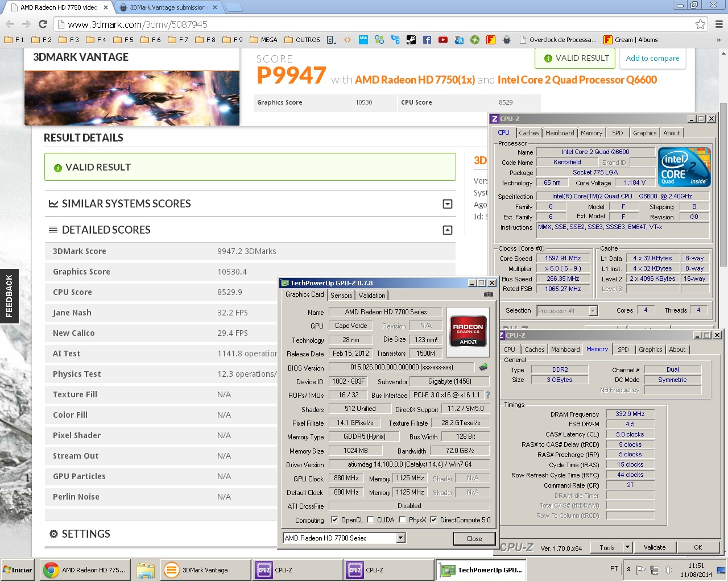
Task: Open the MEGA bookmark folder
Action: pos(263,40)
